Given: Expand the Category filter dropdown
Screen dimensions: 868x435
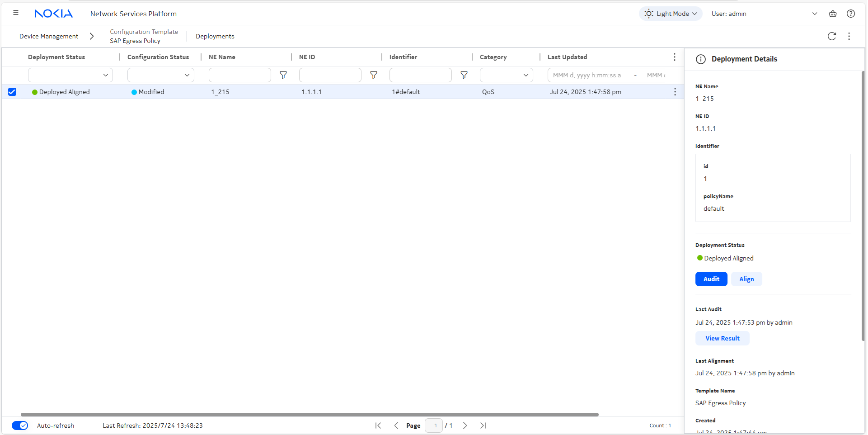Looking at the screenshot, I should tap(506, 75).
